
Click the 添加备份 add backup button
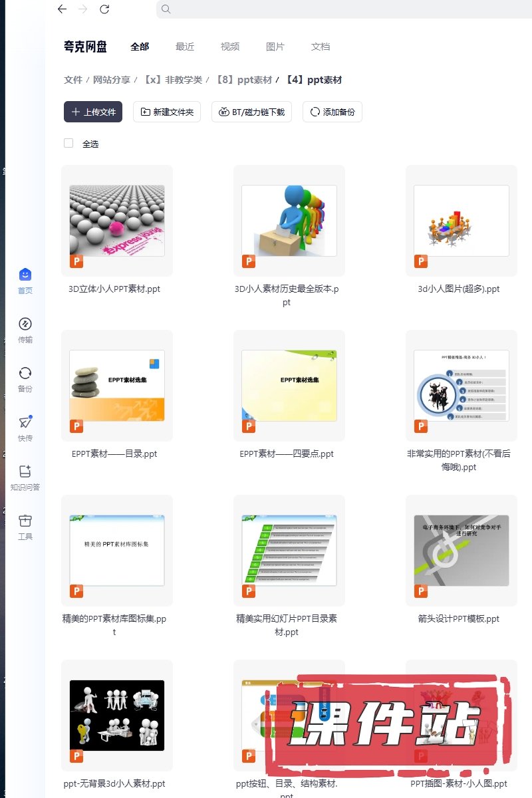(x=332, y=112)
